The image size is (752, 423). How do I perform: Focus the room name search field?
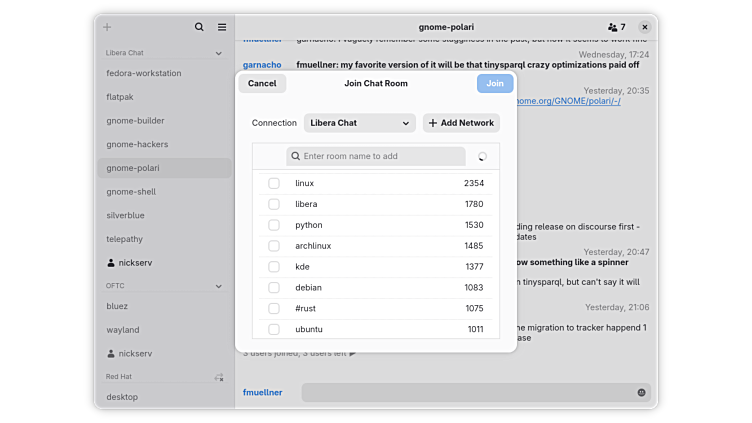tap(376, 156)
